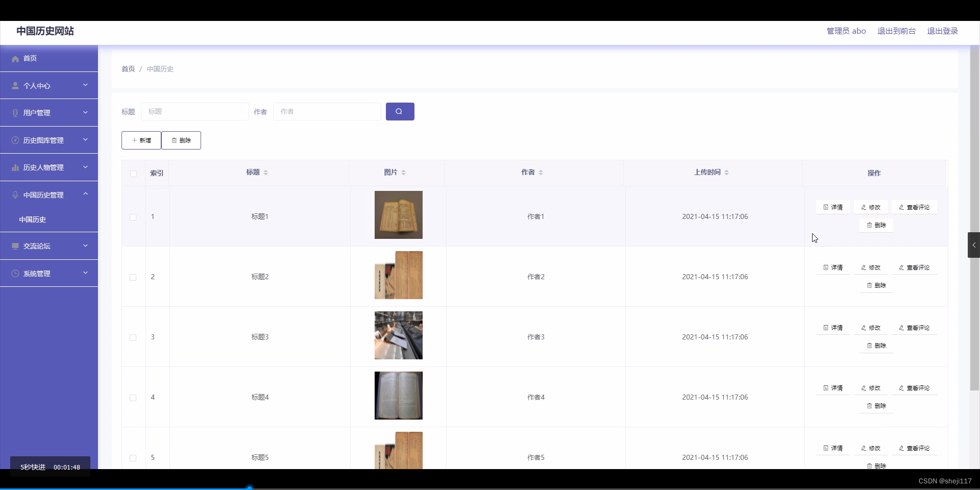Collapse the 中国历史管理 submenu

(85, 194)
